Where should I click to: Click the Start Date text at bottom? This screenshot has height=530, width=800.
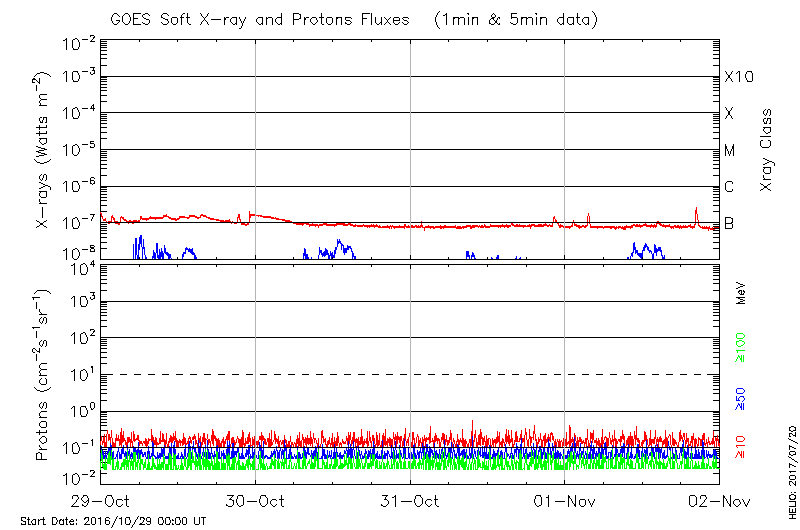point(113,521)
